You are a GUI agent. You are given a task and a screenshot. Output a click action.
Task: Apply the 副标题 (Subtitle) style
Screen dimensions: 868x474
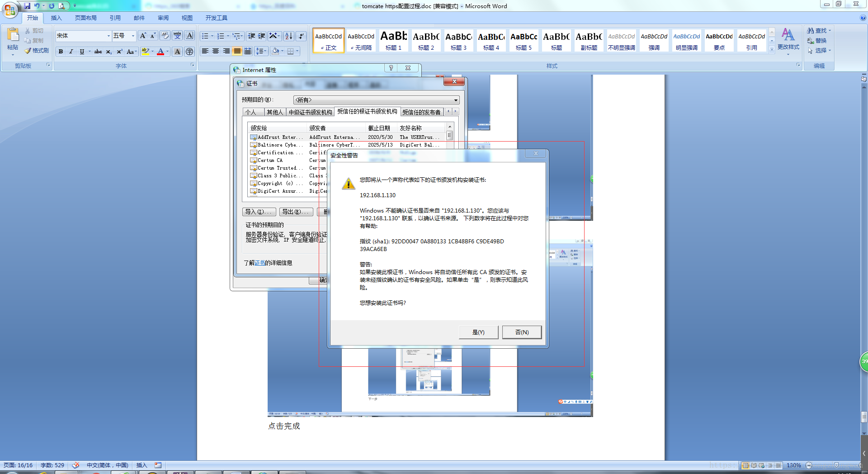click(x=589, y=40)
